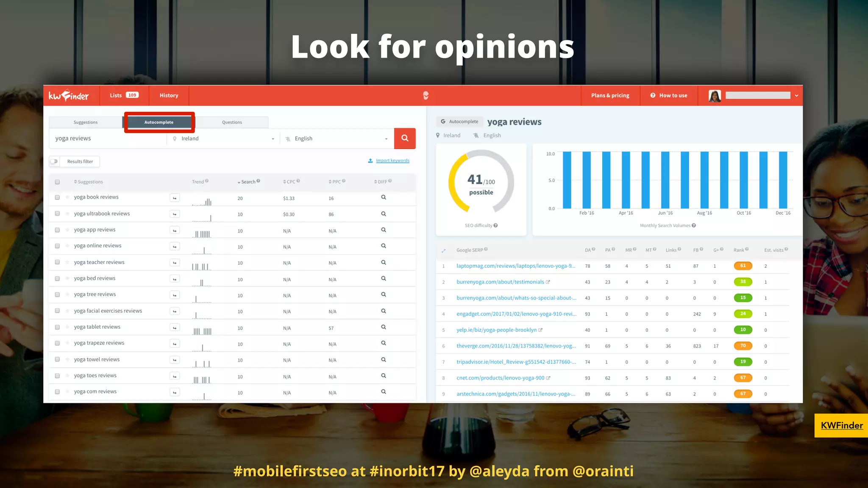Click the KWFinder logo
Image resolution: width=868 pixels, height=488 pixels.
(x=69, y=95)
